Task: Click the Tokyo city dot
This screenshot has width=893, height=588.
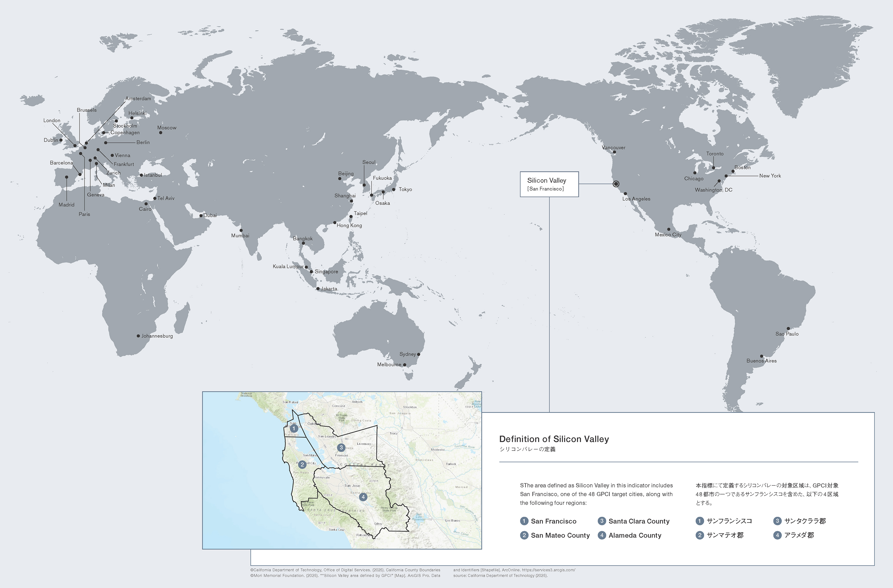Action: [x=394, y=189]
